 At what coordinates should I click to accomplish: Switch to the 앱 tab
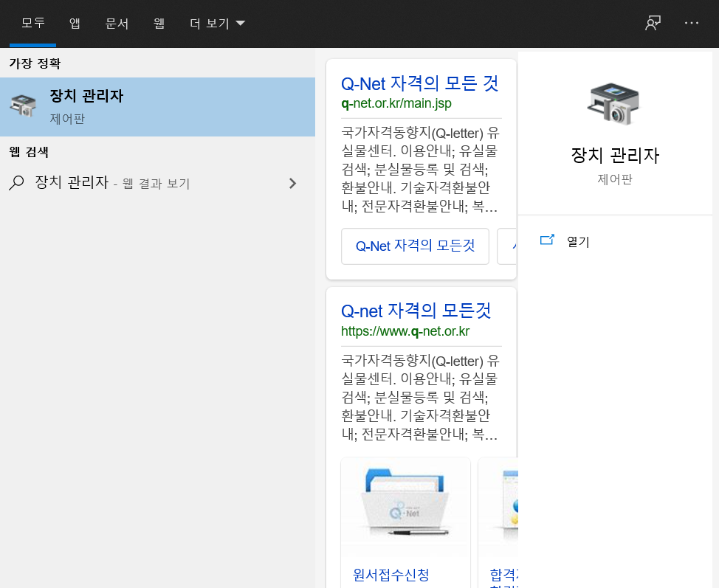75,23
